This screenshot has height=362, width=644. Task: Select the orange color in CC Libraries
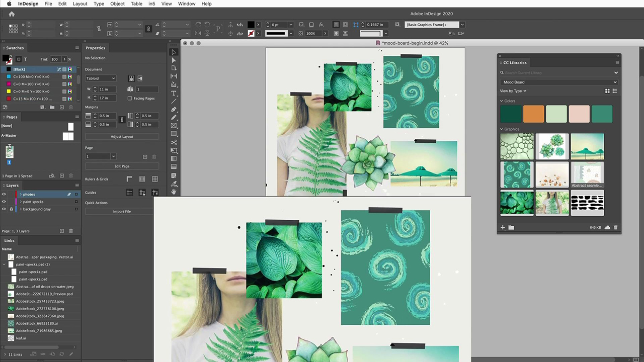[x=533, y=114]
